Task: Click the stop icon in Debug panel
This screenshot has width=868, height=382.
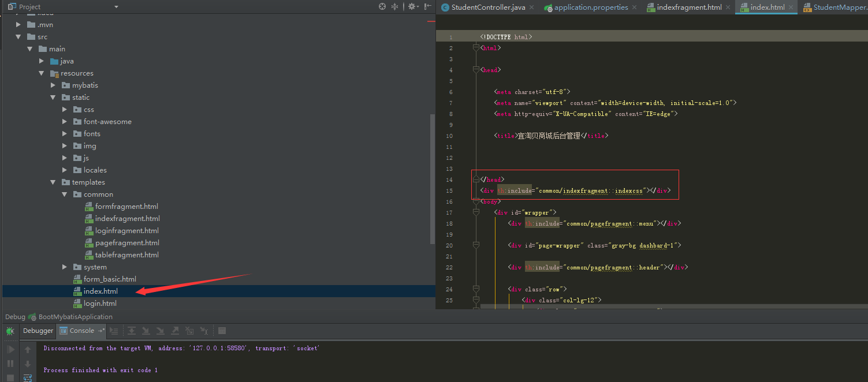Action: pos(10,377)
